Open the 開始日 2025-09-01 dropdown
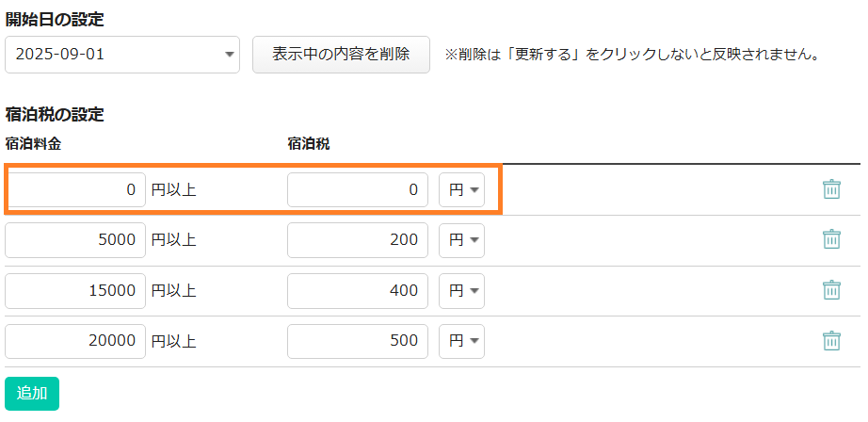Image resolution: width=868 pixels, height=422 pixels. click(x=122, y=55)
